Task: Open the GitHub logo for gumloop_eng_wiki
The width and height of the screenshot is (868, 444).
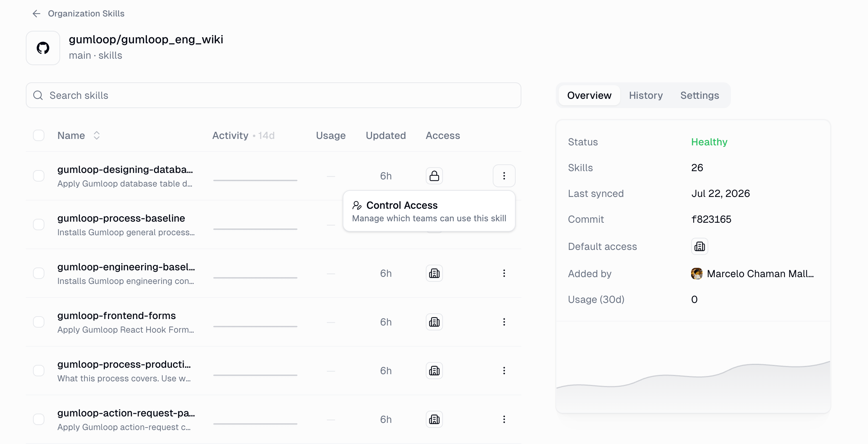Action: pyautogui.click(x=43, y=48)
